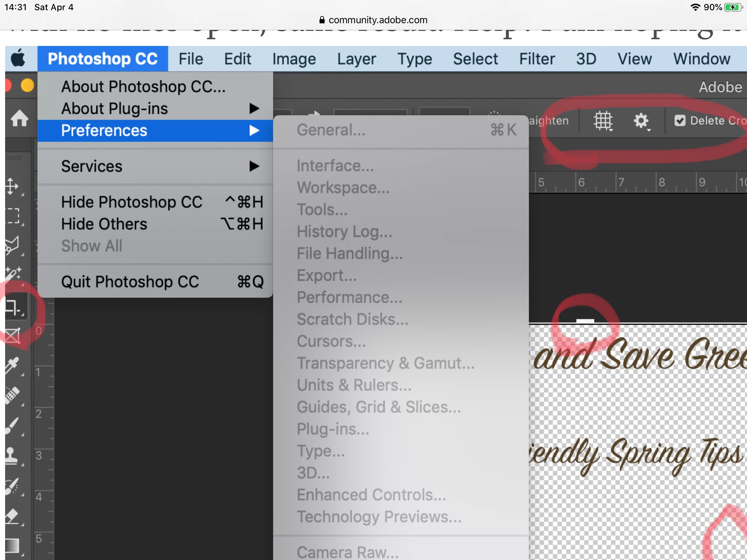Select the Eraser tool
747x560 pixels.
click(x=12, y=516)
